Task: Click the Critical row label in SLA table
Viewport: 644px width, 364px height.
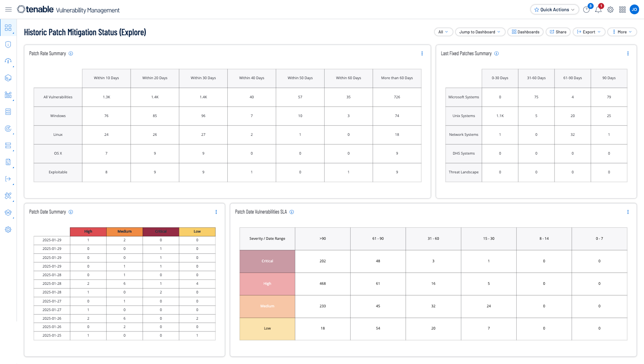Action: (267, 261)
